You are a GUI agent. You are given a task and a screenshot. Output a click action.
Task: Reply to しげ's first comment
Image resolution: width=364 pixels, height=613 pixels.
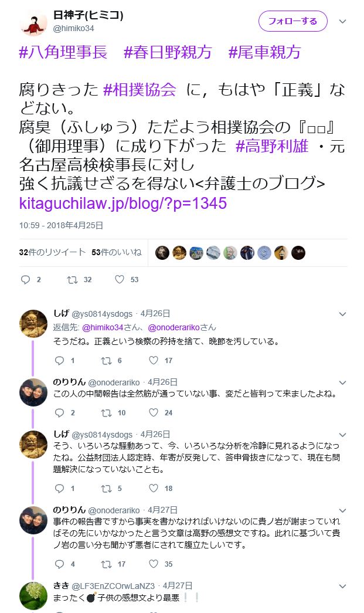[x=59, y=360]
